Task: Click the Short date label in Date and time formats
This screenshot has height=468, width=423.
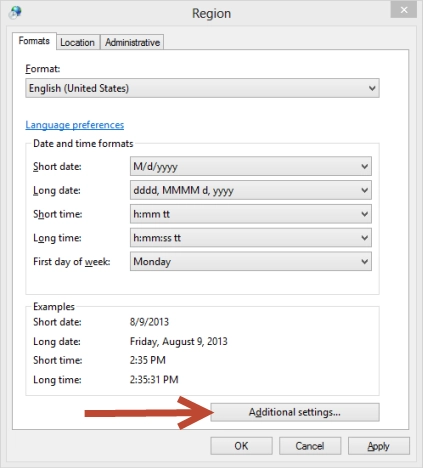Action: tap(57, 167)
